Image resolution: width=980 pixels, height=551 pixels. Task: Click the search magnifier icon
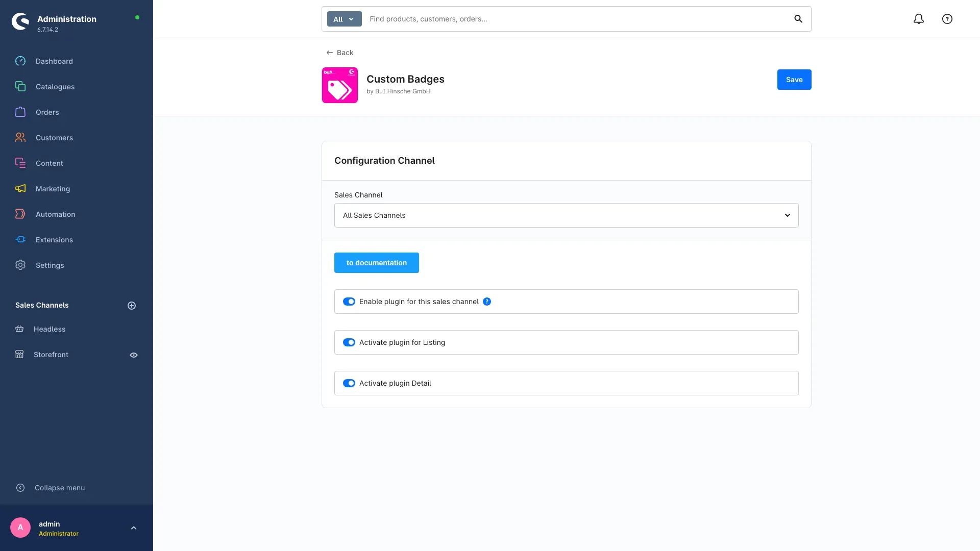(x=798, y=19)
